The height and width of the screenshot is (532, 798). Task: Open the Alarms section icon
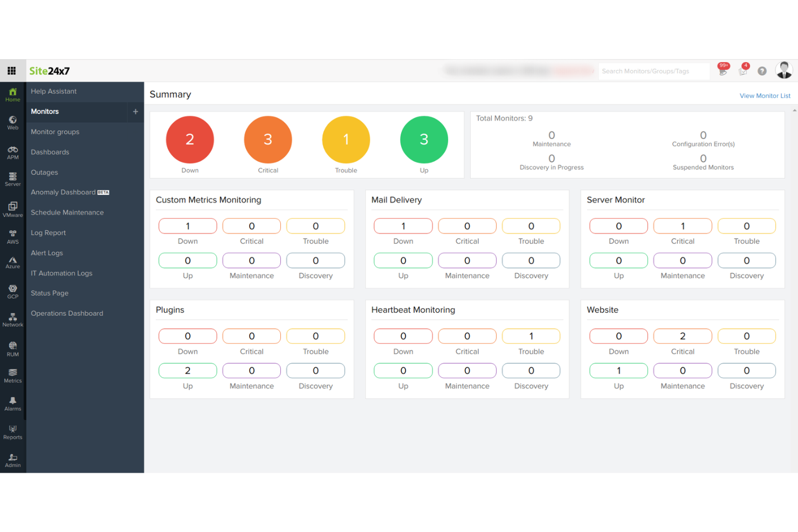click(x=12, y=403)
